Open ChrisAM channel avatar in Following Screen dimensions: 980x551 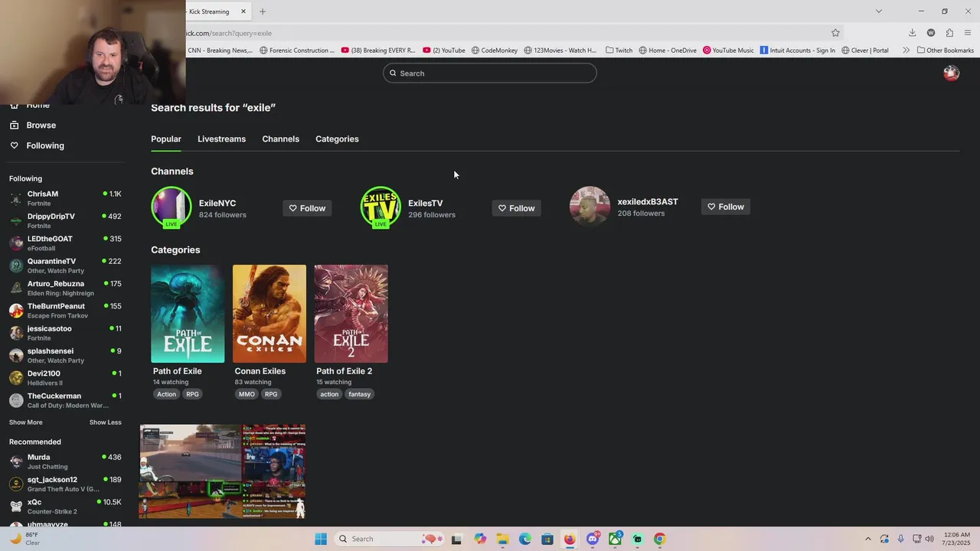click(x=16, y=199)
